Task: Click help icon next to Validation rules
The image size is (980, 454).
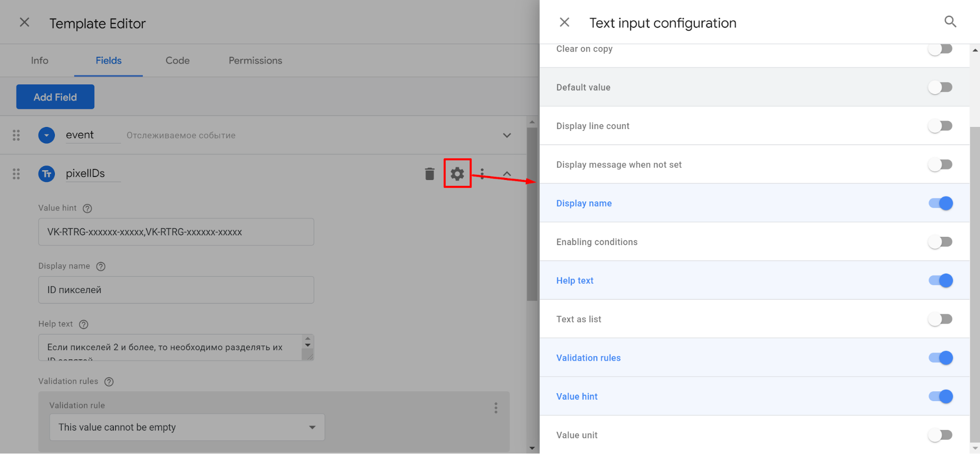Action: pyautogui.click(x=109, y=382)
